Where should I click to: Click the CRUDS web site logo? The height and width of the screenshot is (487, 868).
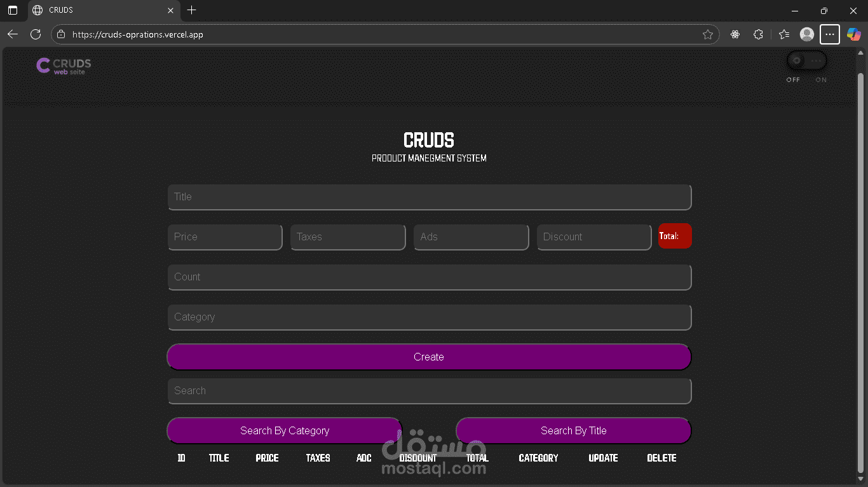(64, 65)
